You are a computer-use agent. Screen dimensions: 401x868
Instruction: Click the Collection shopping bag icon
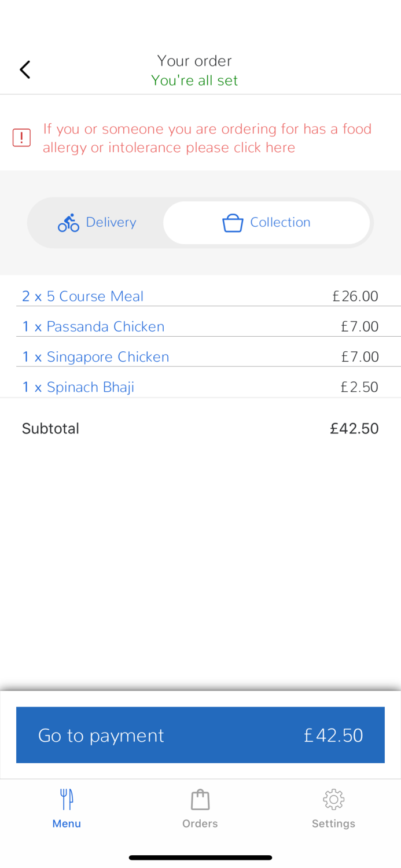pyautogui.click(x=233, y=222)
